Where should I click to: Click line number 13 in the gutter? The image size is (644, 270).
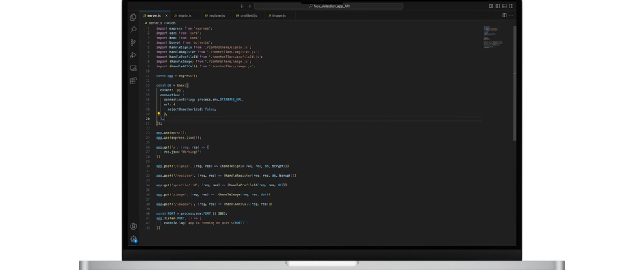[x=148, y=85]
